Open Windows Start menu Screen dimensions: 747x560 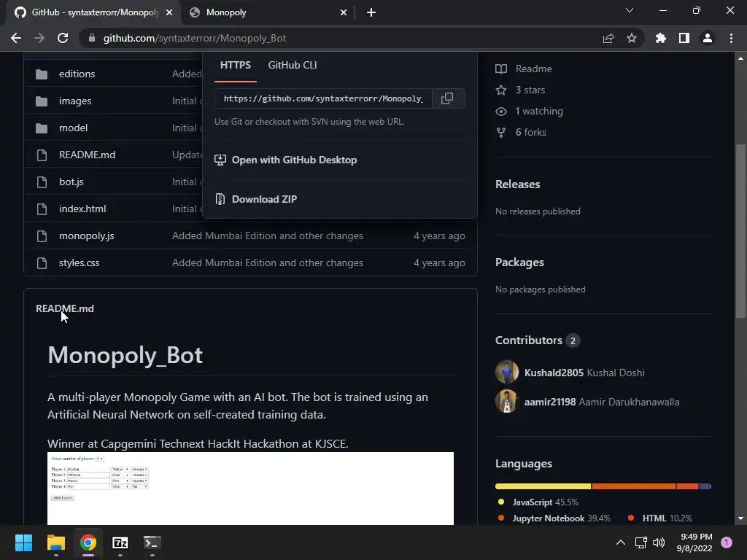(23, 542)
